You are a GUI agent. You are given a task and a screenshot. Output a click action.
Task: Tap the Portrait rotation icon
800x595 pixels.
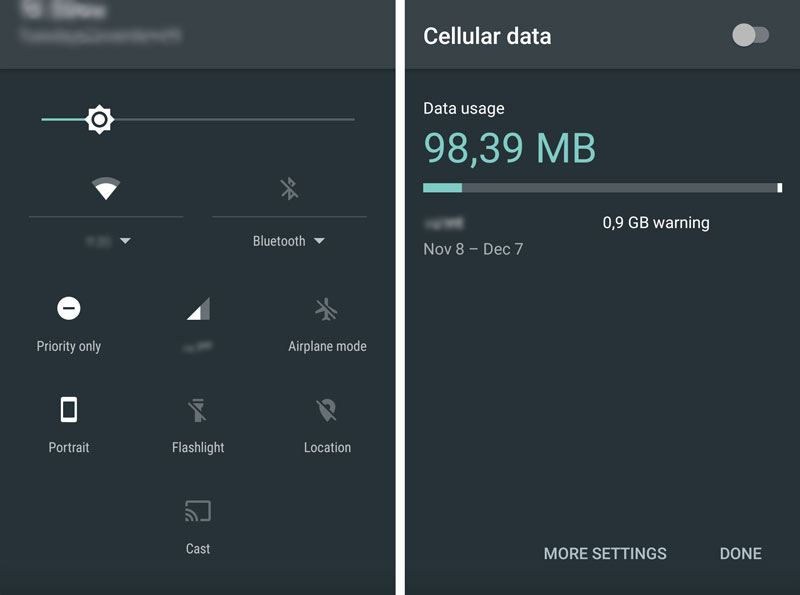coord(69,409)
